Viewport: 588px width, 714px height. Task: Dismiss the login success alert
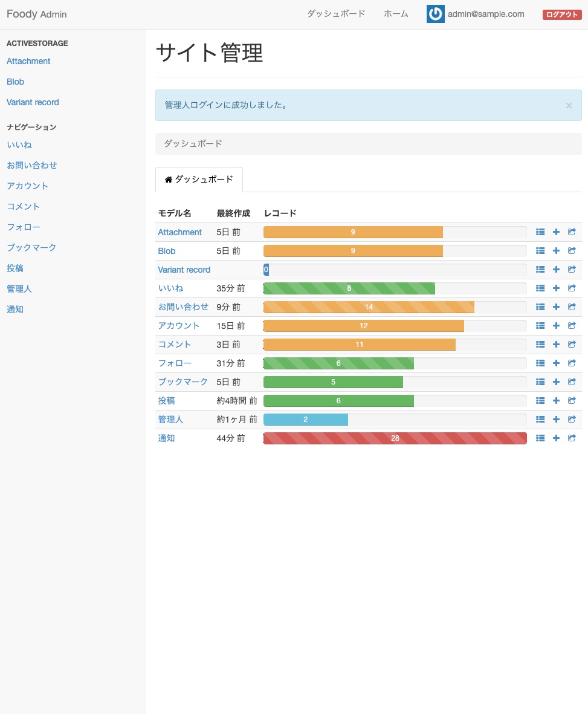(569, 106)
